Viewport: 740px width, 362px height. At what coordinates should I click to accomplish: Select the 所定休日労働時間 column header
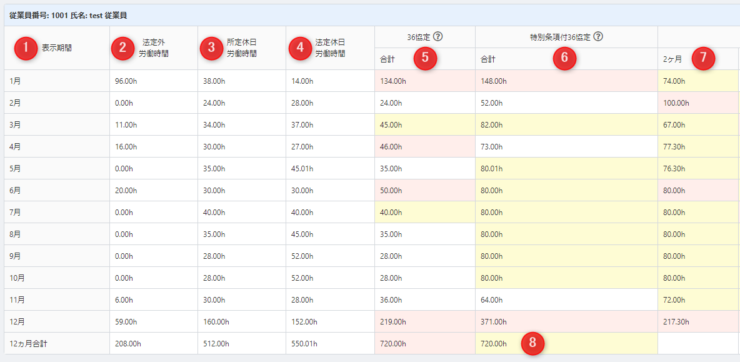(x=242, y=48)
